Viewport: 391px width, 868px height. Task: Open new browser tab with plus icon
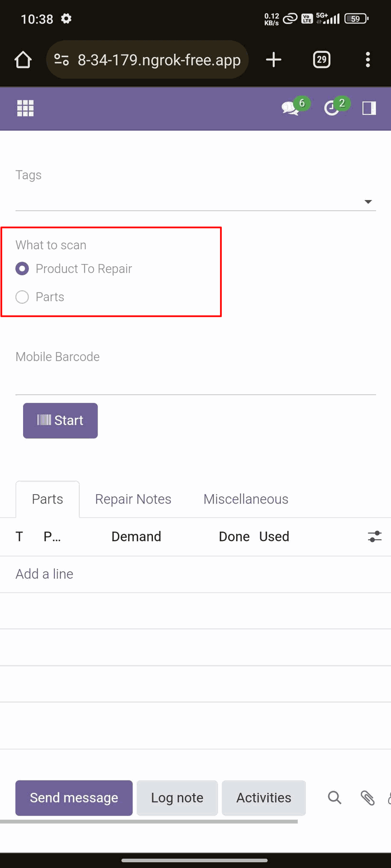(274, 60)
